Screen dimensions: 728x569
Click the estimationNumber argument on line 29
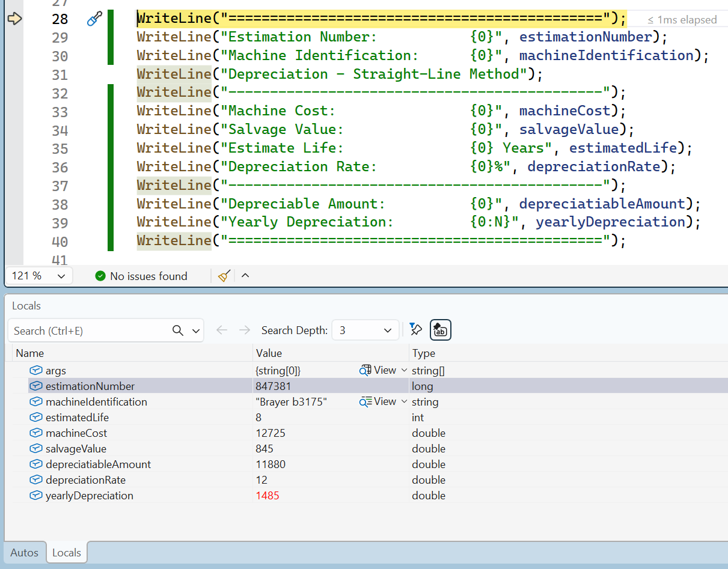[x=586, y=37]
